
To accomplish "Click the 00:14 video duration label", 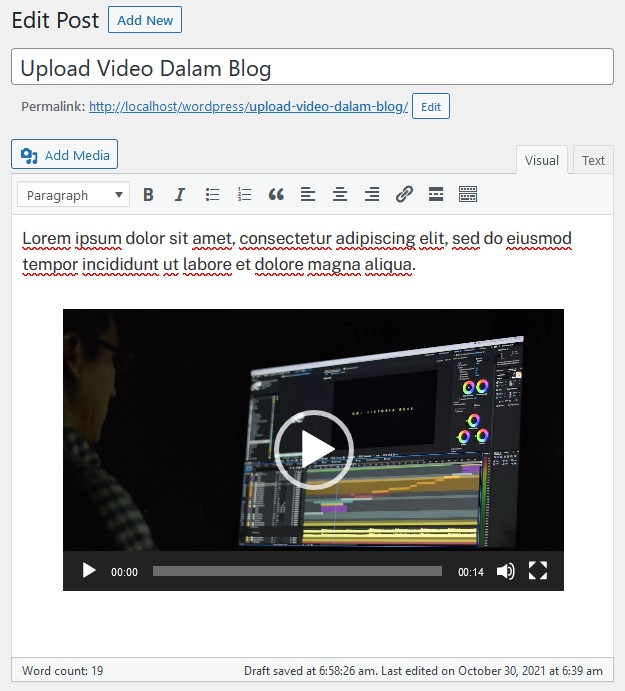I will [471, 572].
